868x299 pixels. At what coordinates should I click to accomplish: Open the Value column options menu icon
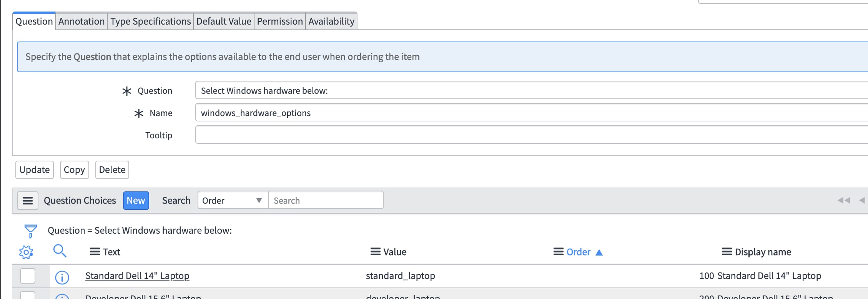375,252
